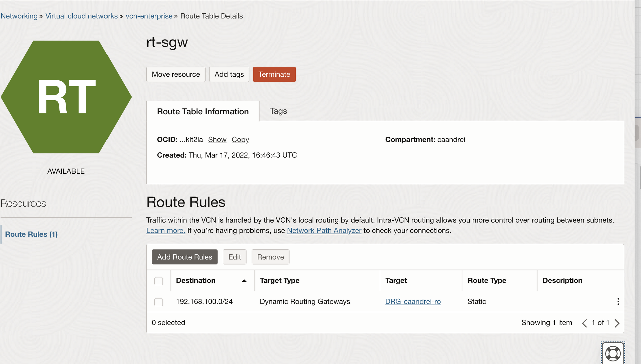Go to previous page arrow
Screen dimensions: 641x364
click(x=584, y=323)
